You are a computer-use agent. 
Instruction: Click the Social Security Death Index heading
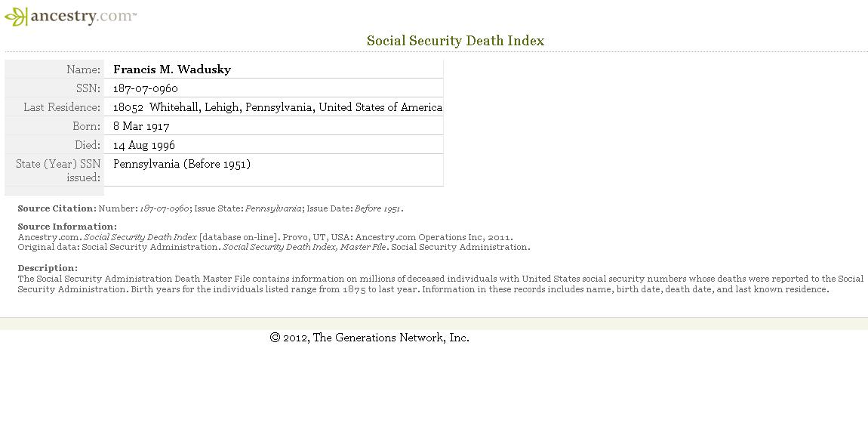(x=456, y=41)
